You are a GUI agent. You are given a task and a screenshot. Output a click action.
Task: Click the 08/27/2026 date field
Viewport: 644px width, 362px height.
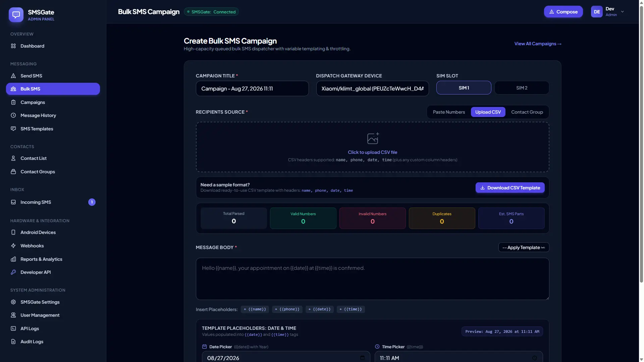pos(286,357)
